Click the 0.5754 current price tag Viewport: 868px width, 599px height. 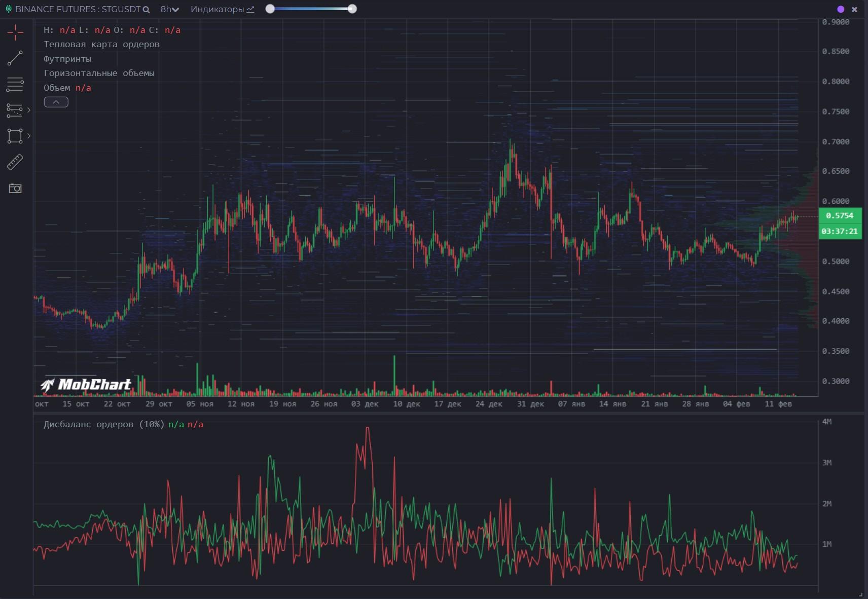pyautogui.click(x=840, y=215)
